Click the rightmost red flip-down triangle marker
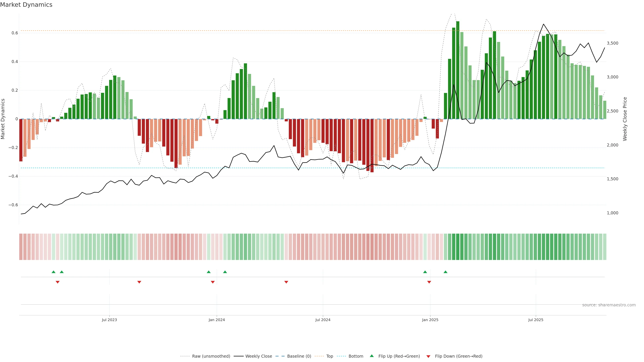Screen dimensions: 644x362 (429, 282)
